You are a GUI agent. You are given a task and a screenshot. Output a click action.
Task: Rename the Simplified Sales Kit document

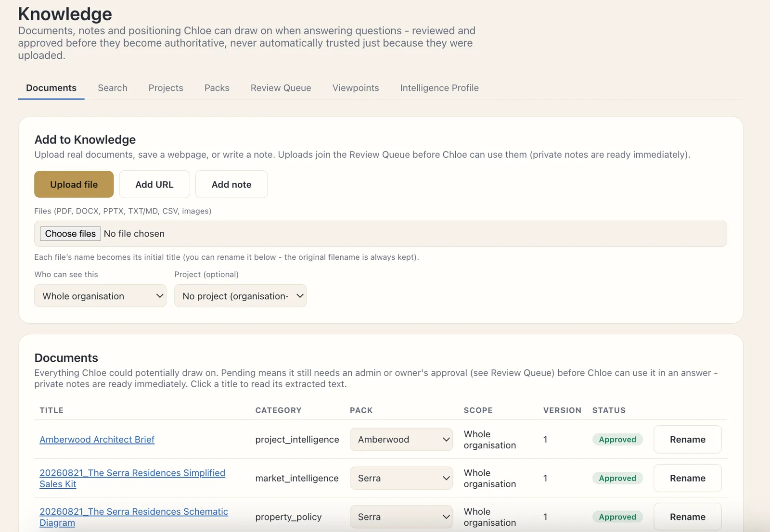click(687, 478)
